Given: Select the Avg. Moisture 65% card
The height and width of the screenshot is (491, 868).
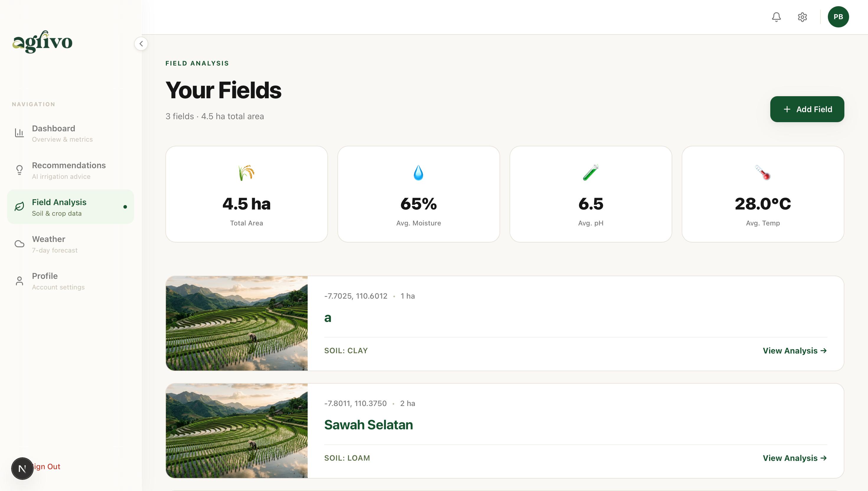Looking at the screenshot, I should 418,194.
